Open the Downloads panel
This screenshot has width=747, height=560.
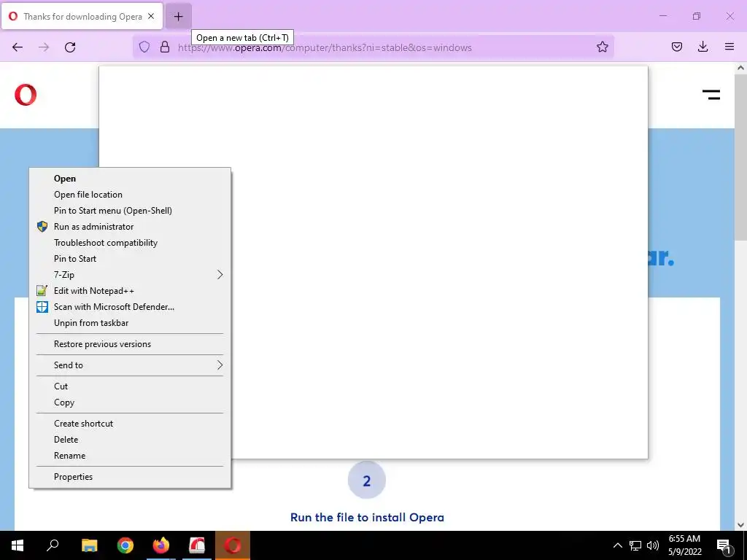click(x=703, y=47)
